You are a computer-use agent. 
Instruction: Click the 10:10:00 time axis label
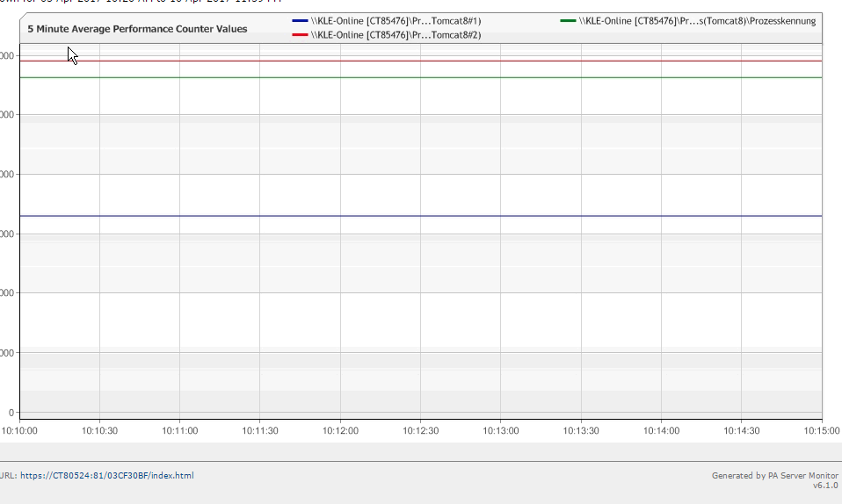[x=19, y=431]
